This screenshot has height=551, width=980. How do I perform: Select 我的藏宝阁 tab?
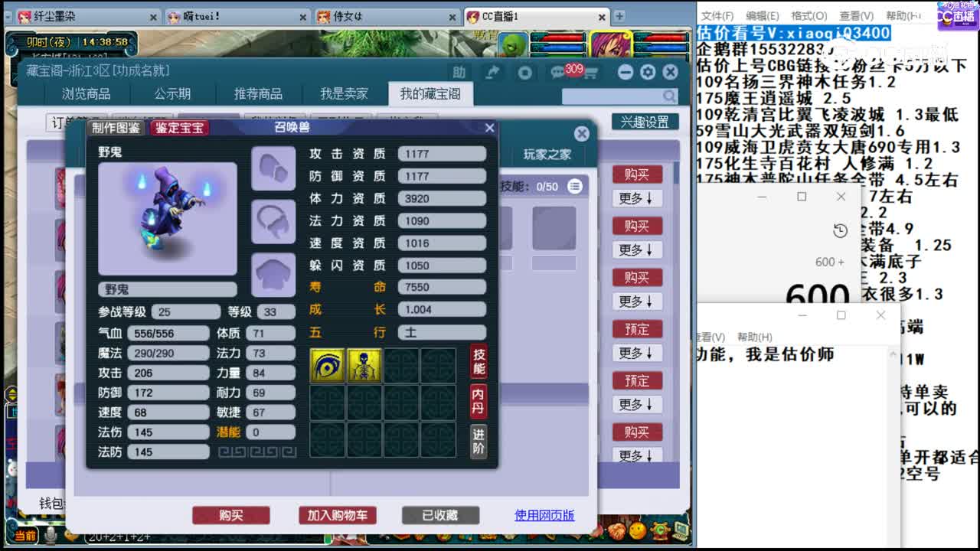click(x=430, y=94)
